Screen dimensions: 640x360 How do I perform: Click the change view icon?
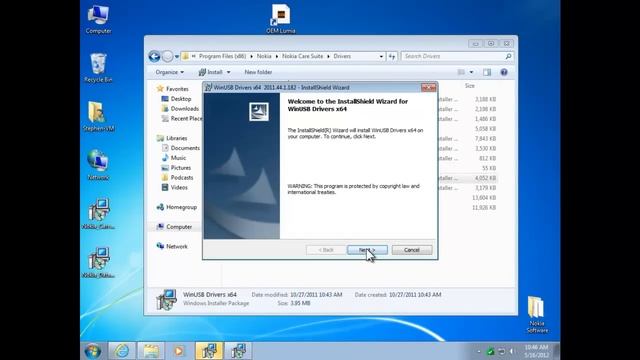(x=461, y=72)
